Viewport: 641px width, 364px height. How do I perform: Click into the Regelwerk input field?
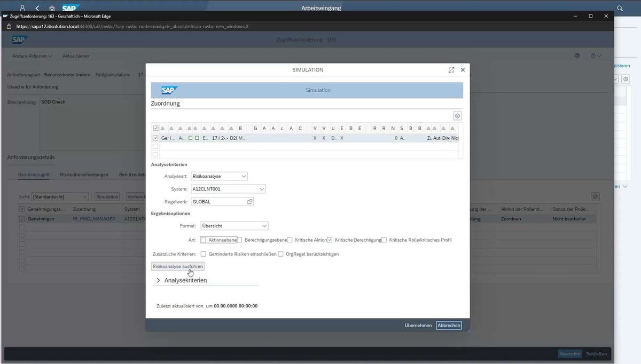click(218, 202)
